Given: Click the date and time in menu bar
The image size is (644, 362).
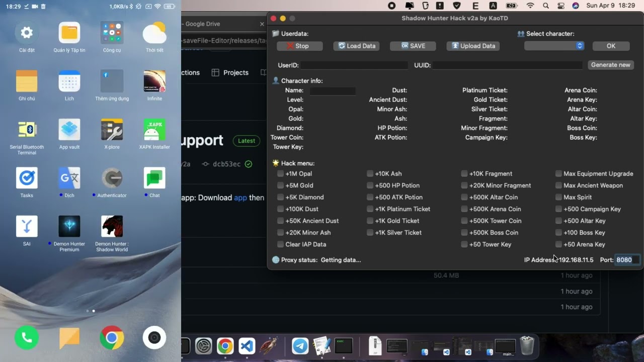Looking at the screenshot, I should (x=611, y=6).
